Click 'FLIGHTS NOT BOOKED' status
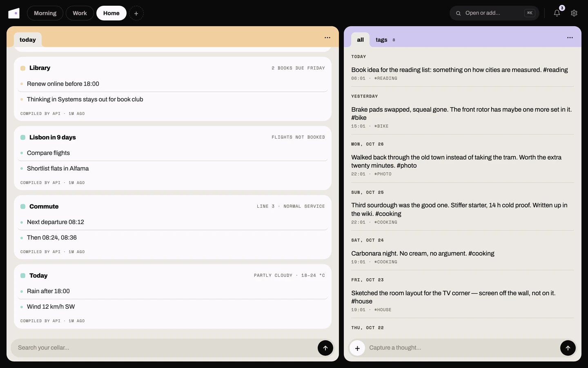Screen dimensions: 588x368 pyautogui.click(x=298, y=137)
